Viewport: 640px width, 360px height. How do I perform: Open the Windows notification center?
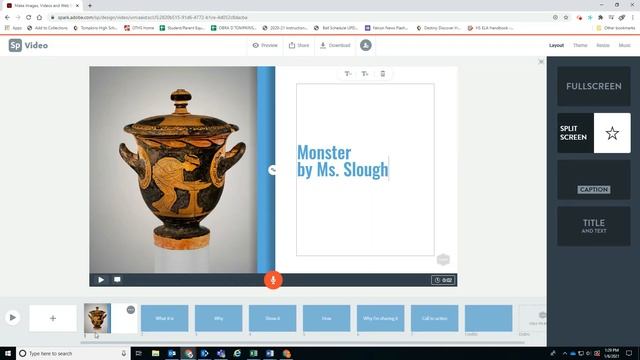coord(629,353)
